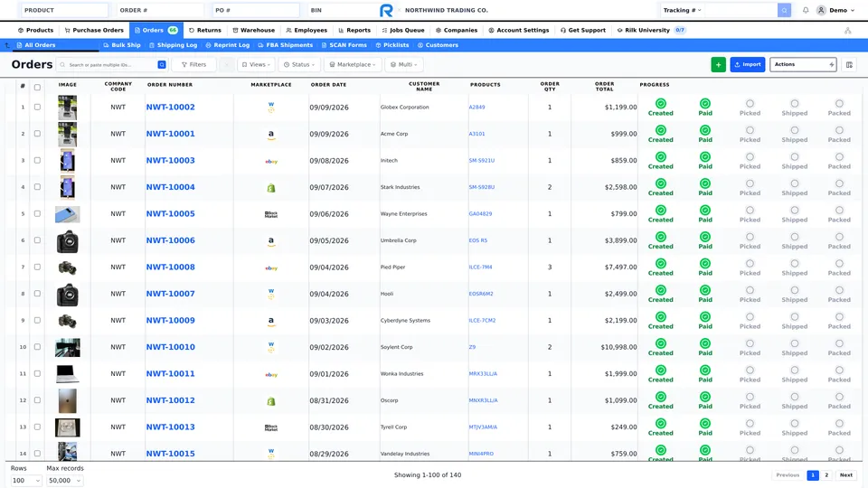The width and height of the screenshot is (868, 488).
Task: Click the Amazon marketplace icon for NWT-10006
Action: tap(271, 240)
